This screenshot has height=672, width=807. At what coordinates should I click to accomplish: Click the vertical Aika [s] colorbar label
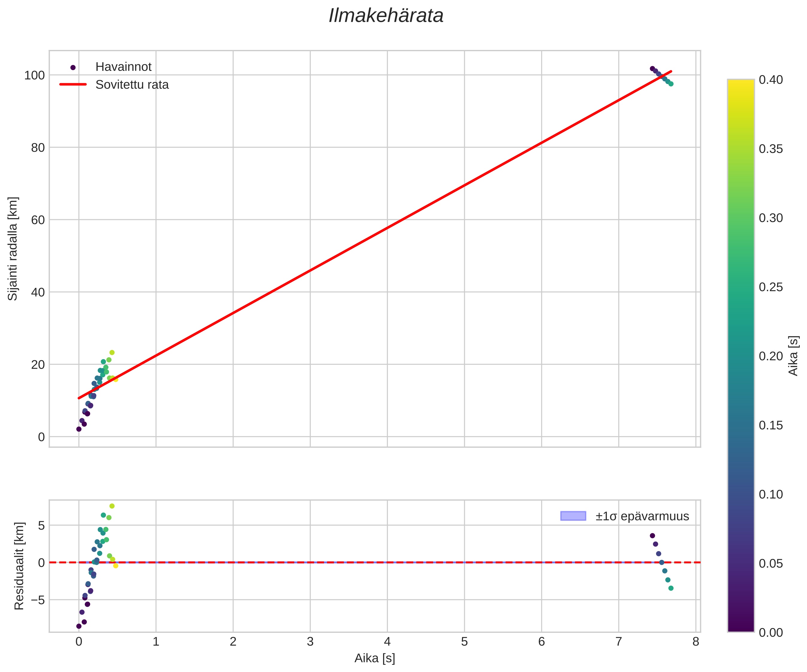click(x=793, y=356)
